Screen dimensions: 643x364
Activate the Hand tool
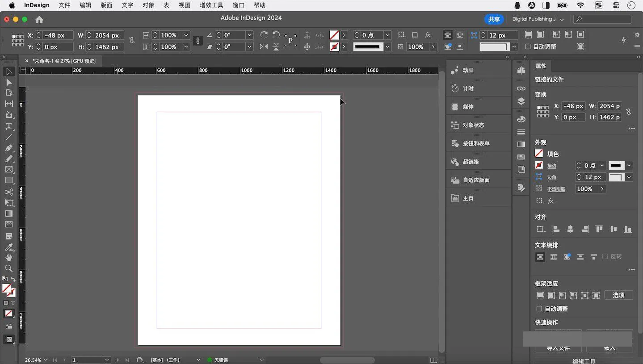pyautogui.click(x=8, y=258)
